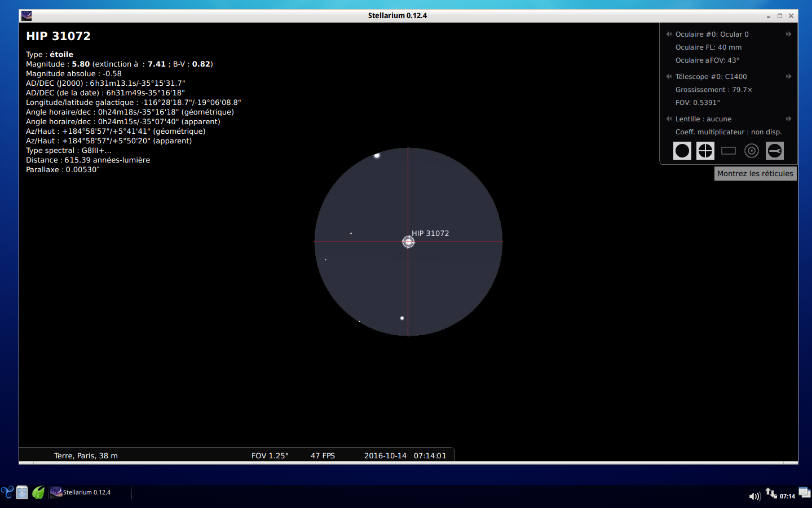Select next lens arrow beside Lentille
This screenshot has height=508, width=812.
pyautogui.click(x=788, y=119)
